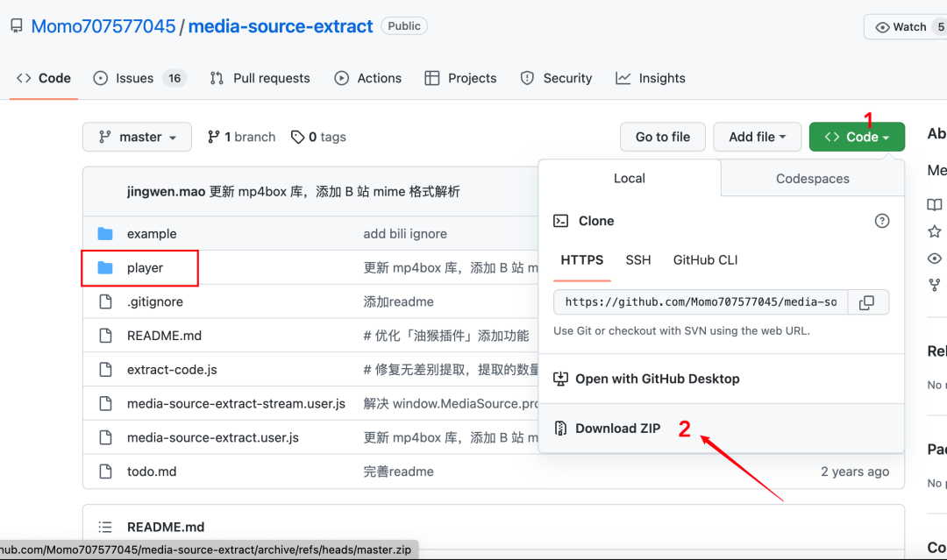The width and height of the screenshot is (947, 560).
Task: Copy the clone URL with the copy icon
Action: (x=866, y=302)
